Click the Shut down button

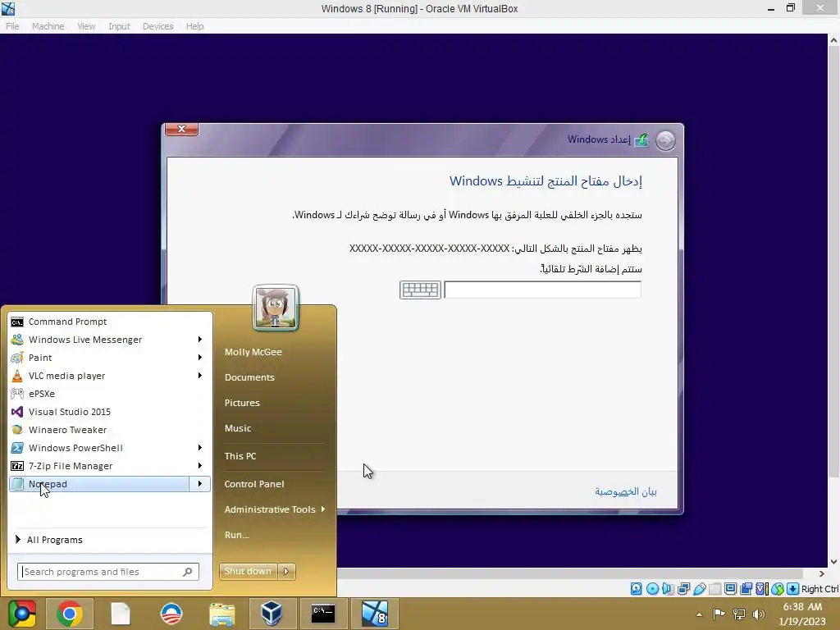(x=249, y=572)
